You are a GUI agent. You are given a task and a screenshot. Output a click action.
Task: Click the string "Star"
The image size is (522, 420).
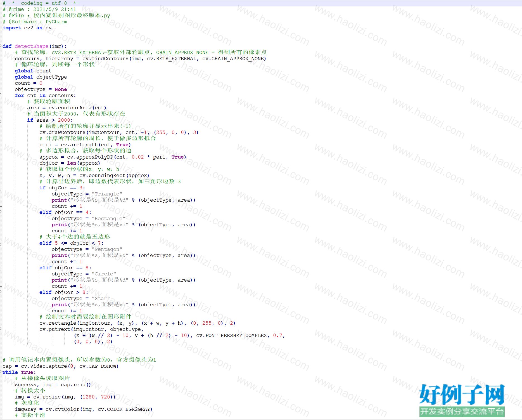point(101,299)
